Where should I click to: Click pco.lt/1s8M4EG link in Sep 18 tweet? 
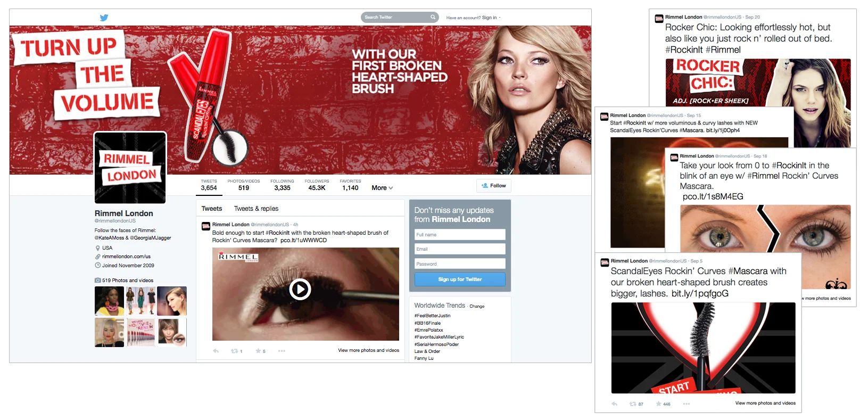tap(713, 196)
